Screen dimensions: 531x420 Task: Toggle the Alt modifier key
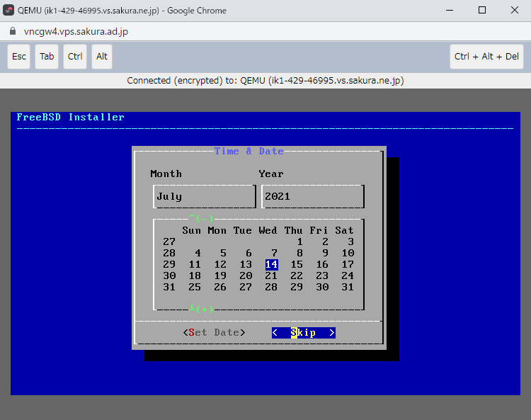101,57
